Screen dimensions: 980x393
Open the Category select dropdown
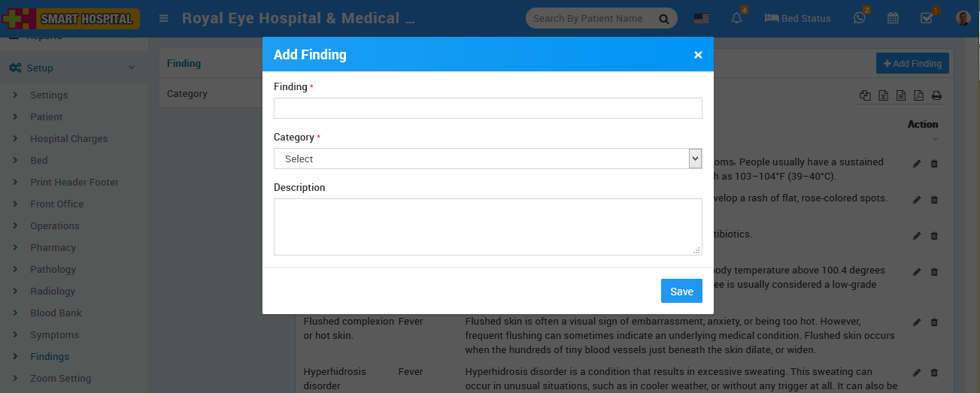[487, 159]
